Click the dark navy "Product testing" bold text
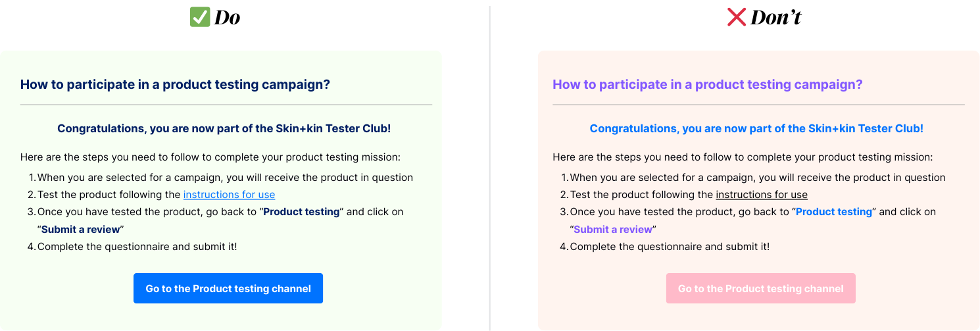Screen dimensions: 980x331 point(301,212)
